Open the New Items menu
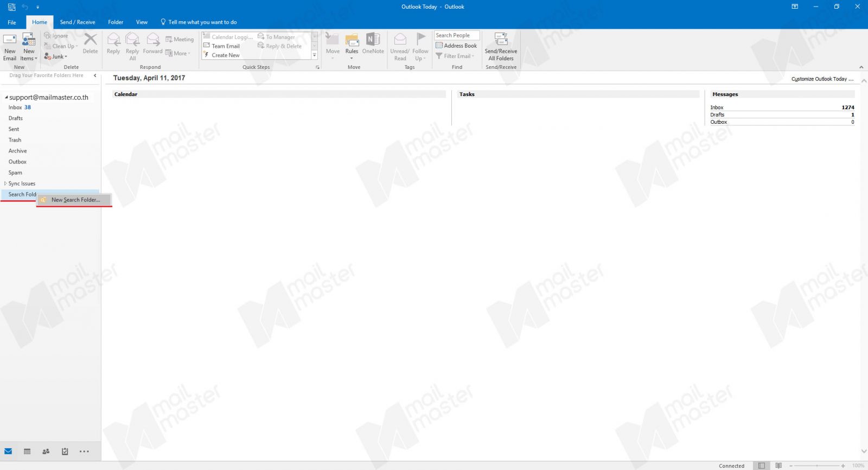The image size is (868, 470). tap(29, 47)
